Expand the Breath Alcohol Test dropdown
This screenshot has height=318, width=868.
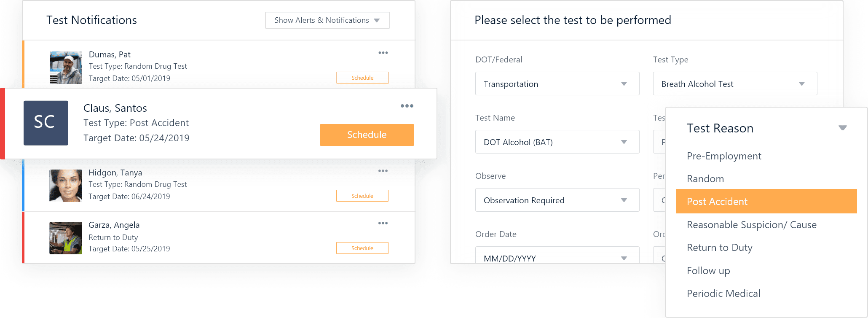tap(735, 84)
